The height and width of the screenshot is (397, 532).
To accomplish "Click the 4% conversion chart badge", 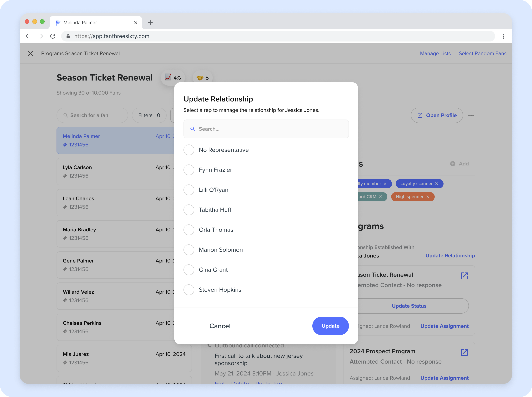I will (x=173, y=78).
